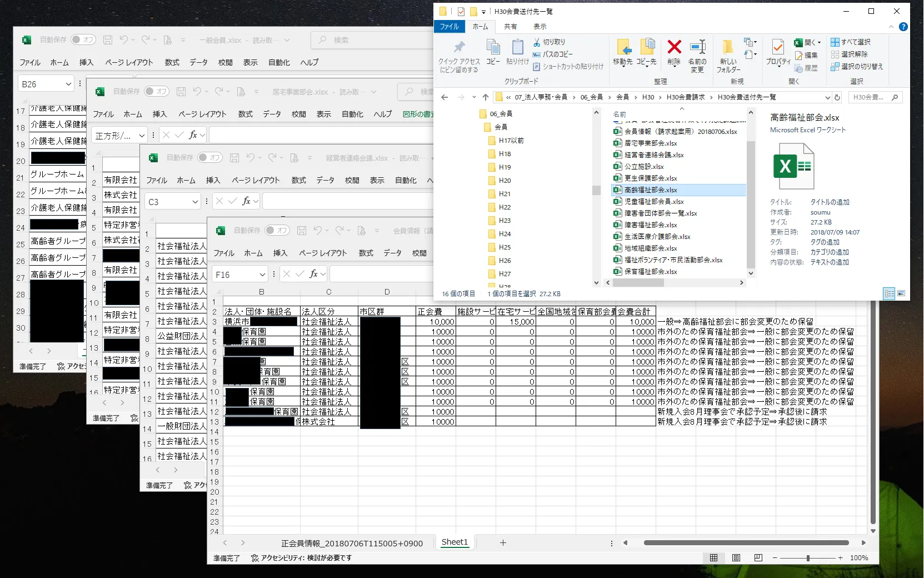Switch to Page Layout view in Excel status bar

coord(736,557)
